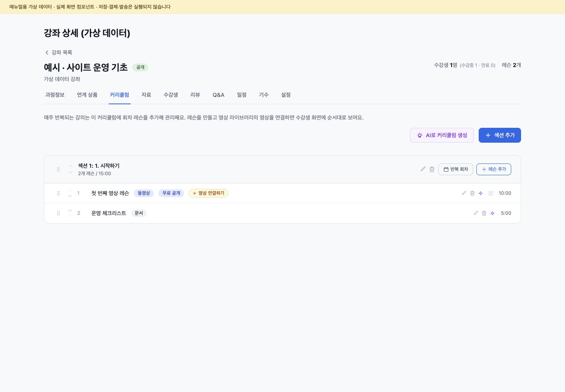
Task: Click the 동영상 type badge
Action: (144, 193)
